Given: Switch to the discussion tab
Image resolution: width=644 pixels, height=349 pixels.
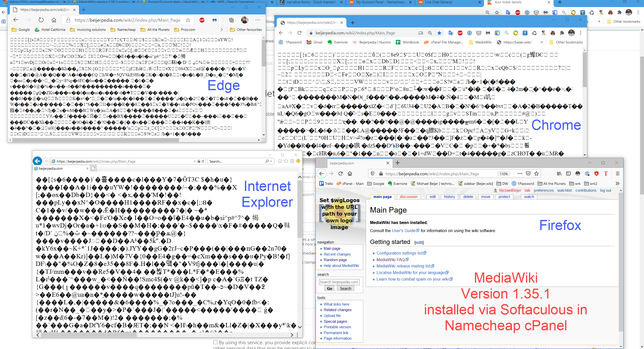Looking at the screenshot, I should 408,197.
